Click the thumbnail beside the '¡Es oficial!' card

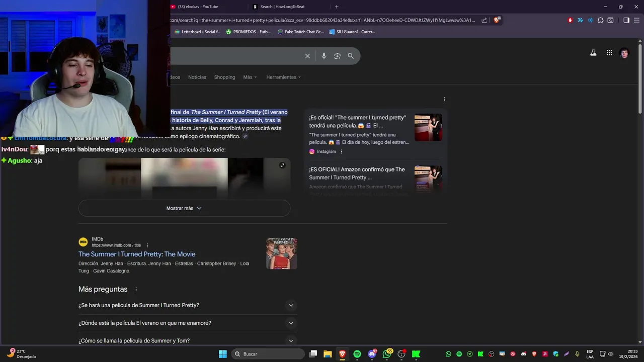[428, 127]
